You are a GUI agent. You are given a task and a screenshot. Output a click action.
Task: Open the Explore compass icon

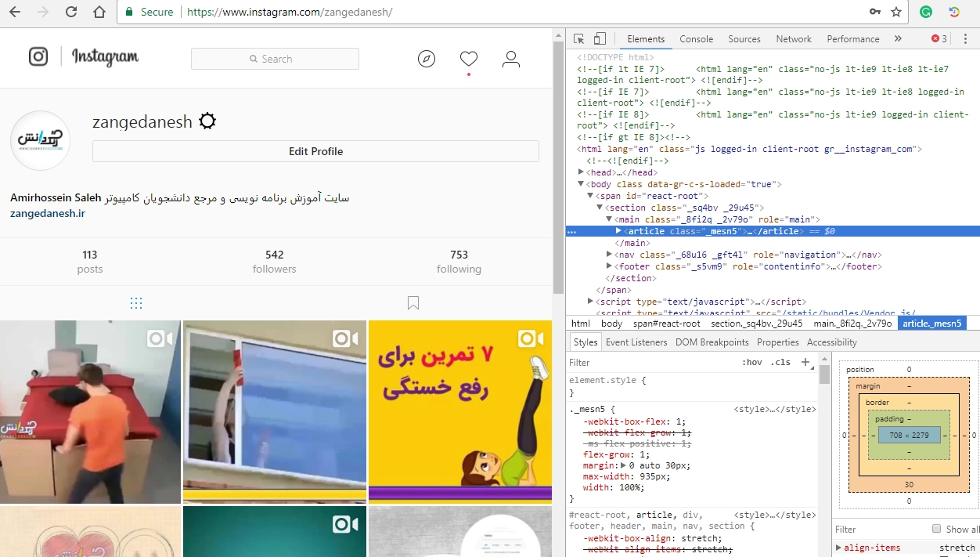pyautogui.click(x=427, y=59)
